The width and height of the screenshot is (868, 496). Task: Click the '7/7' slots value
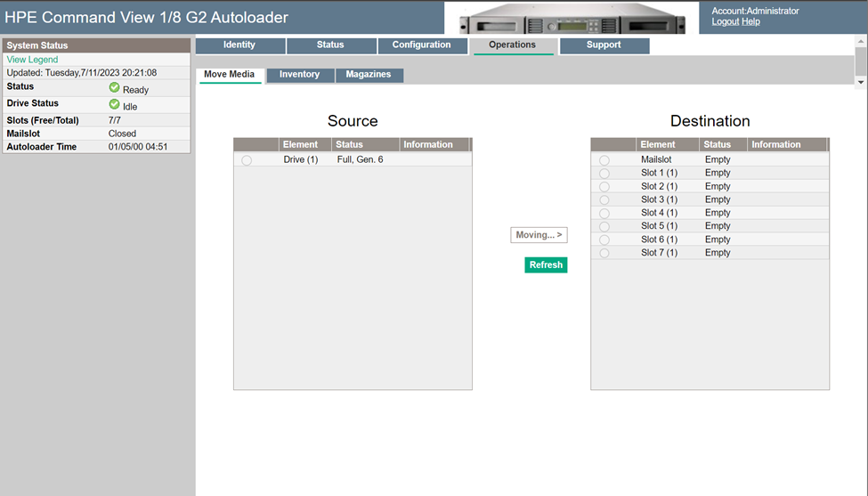[115, 120]
